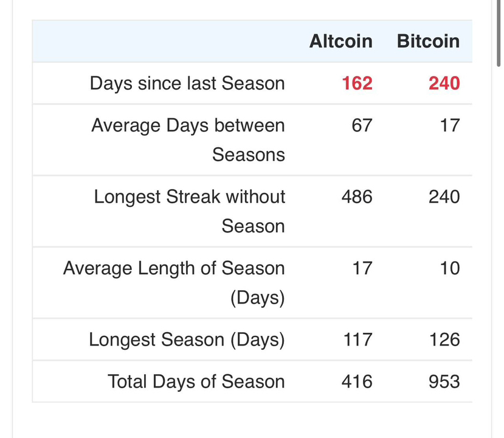Viewport: 504px width, 438px height.
Task: Click the Bitcoin column header
Action: point(428,41)
